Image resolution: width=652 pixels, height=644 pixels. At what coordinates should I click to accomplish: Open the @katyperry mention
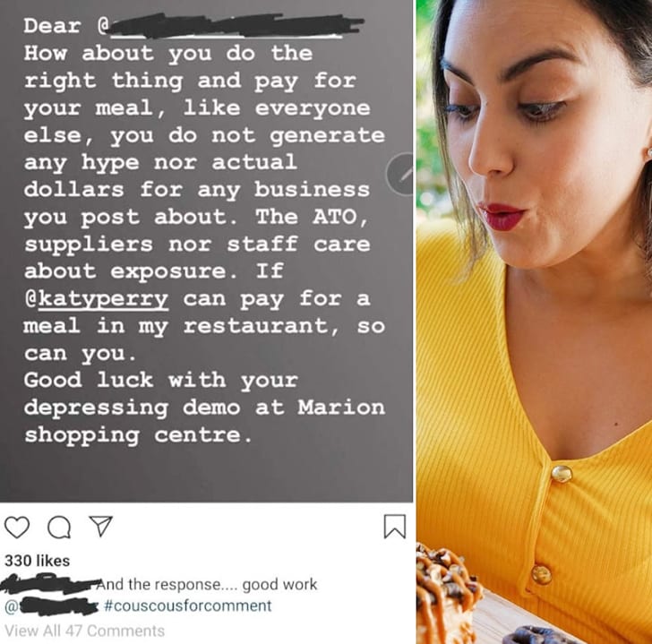pos(97,299)
